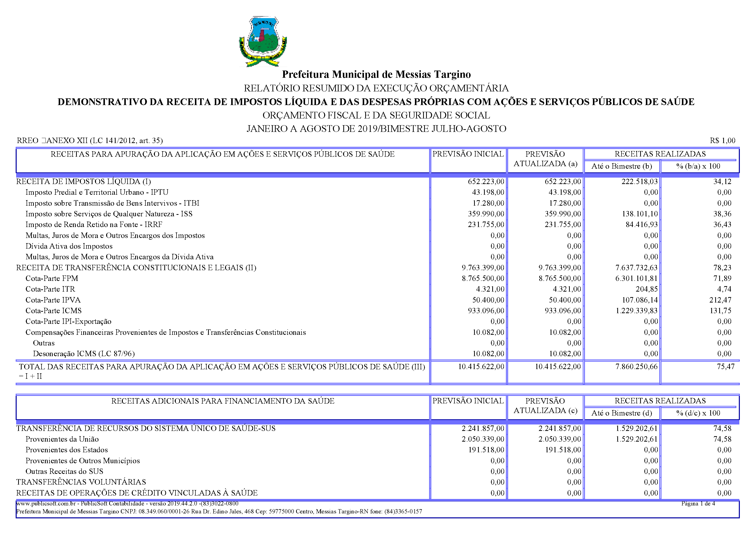This screenshot has width=756, height=534.
Task: Click the TRANSFERÊNCIAS VOLUNTÁRIAS row label
Action: click(x=81, y=482)
